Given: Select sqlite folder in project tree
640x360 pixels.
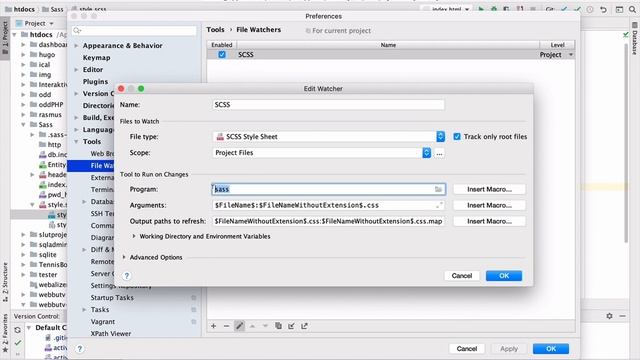Looking at the screenshot, I should point(47,254).
